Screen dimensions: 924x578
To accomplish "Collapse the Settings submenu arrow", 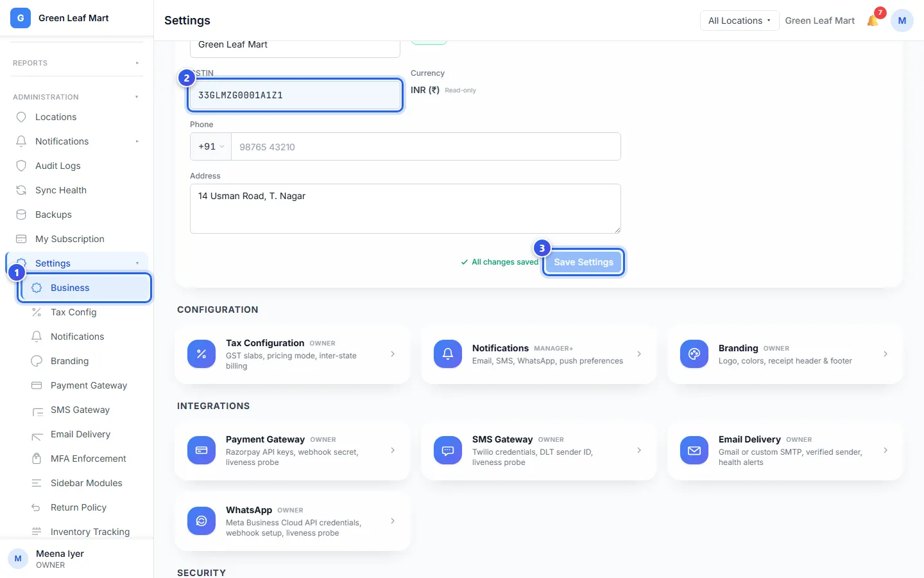I will [137, 263].
